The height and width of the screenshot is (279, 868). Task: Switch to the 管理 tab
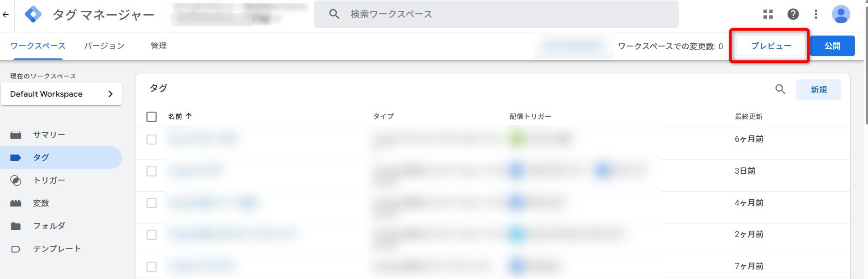[158, 46]
